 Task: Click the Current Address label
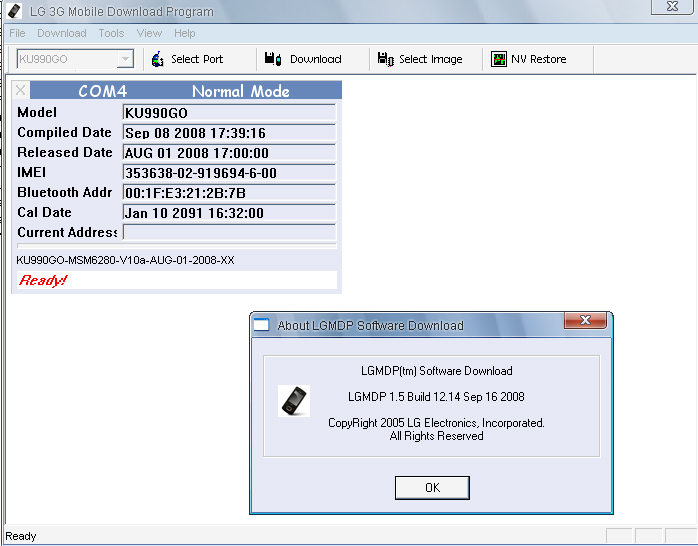67,232
